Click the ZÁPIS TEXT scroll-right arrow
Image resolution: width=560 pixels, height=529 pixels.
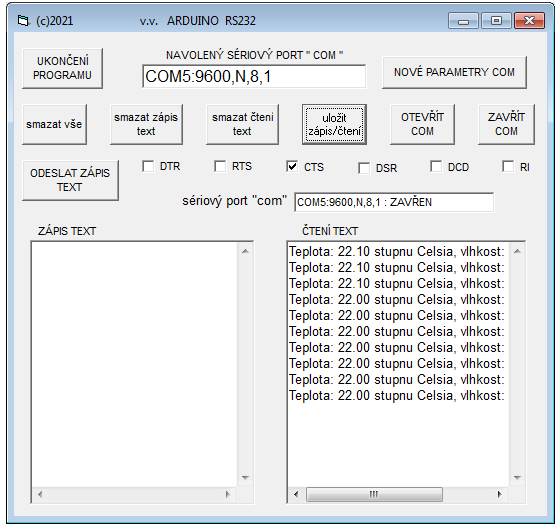(228, 494)
